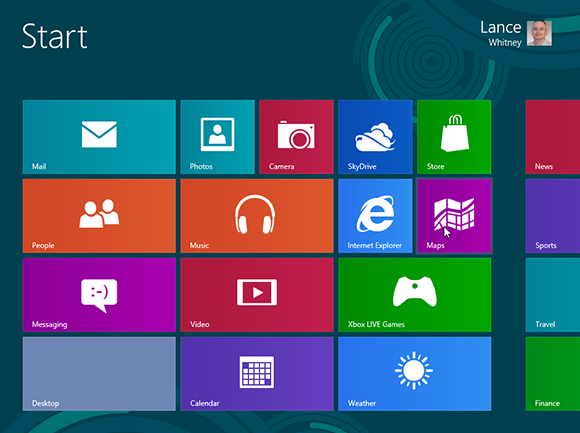Viewport: 580px width, 433px height.
Task: Launch the Video player tile
Action: pos(257,295)
